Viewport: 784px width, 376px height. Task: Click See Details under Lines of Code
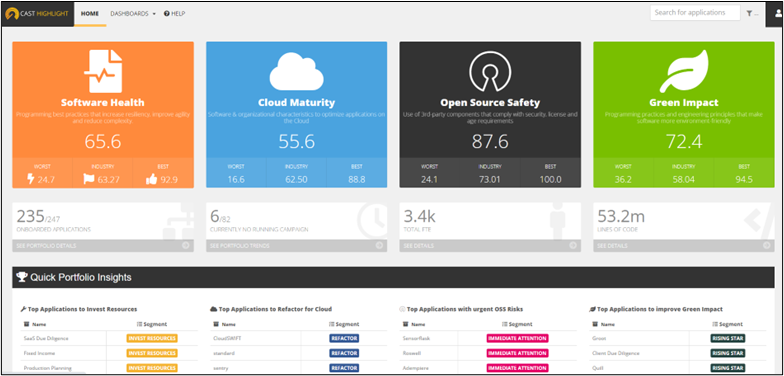tap(684, 246)
